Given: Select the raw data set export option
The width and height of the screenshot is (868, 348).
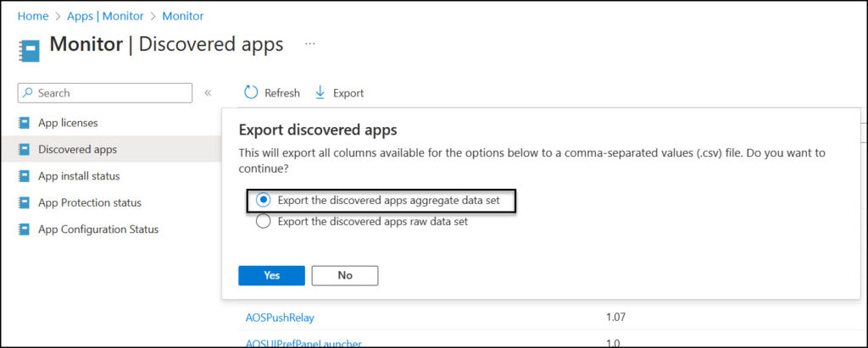Looking at the screenshot, I should [x=264, y=222].
